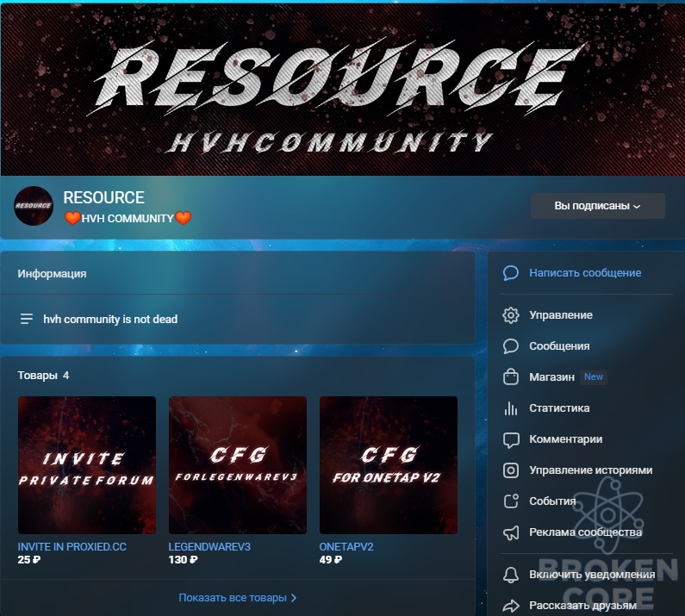Open the LEGENDWAREV3 product thumbnail
Viewport: 685px width, 616px height.
[x=238, y=465]
